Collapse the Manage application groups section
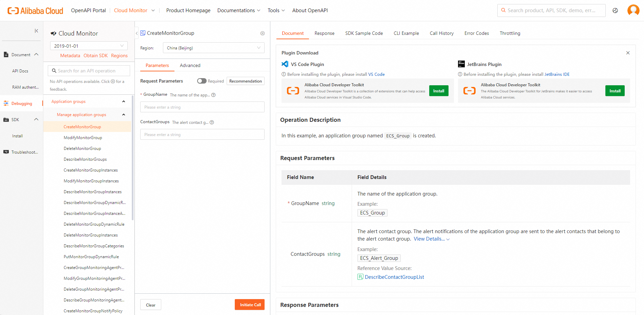This screenshot has width=644, height=315. pos(124,115)
